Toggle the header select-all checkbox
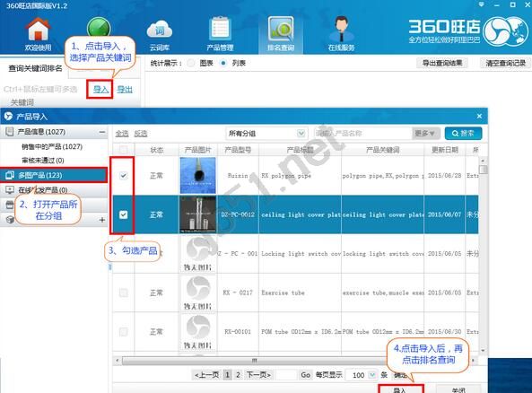Screen dimensions: 532x393 tap(123, 150)
